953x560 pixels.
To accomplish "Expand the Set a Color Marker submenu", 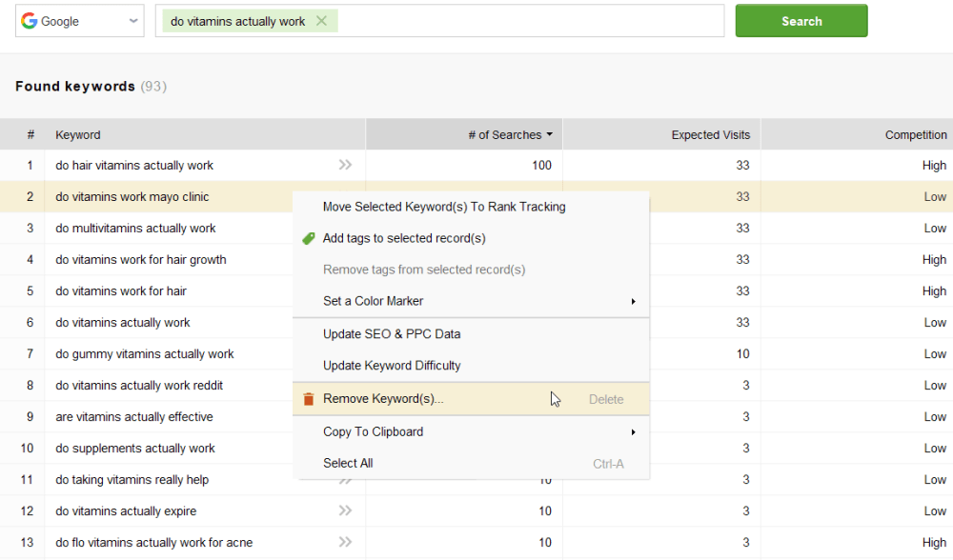I will pos(471,301).
